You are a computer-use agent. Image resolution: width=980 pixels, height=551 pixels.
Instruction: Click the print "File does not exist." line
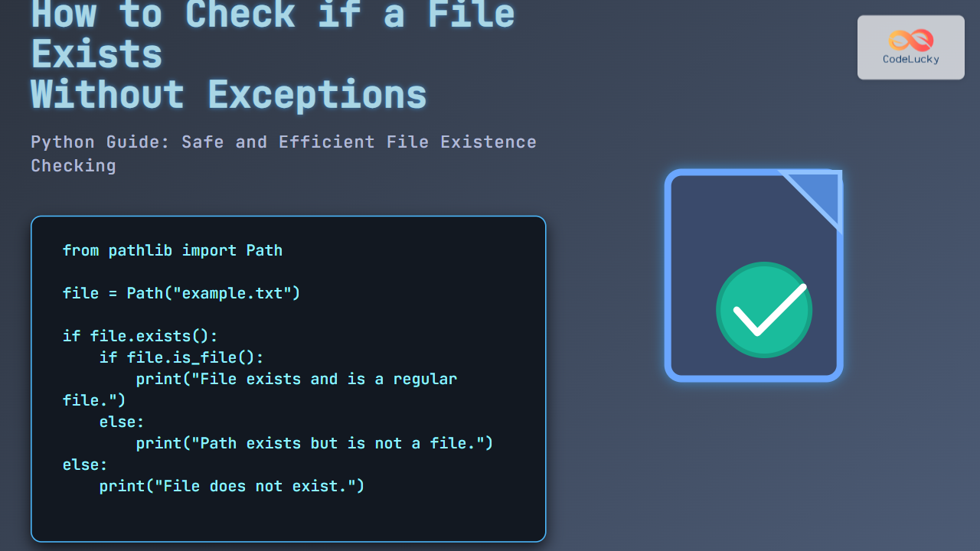click(x=231, y=486)
